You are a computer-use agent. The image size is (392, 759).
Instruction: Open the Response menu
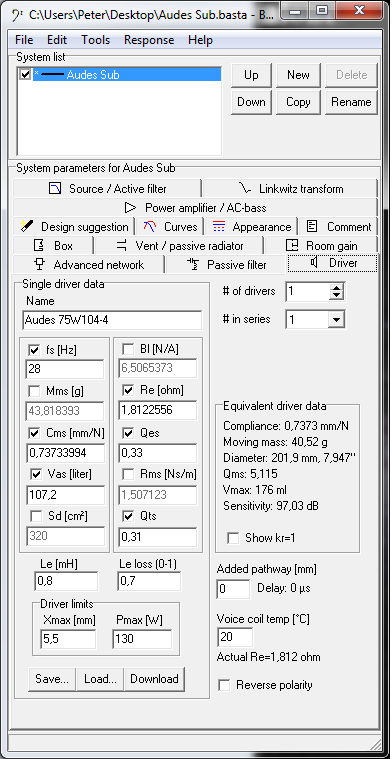pyautogui.click(x=149, y=40)
